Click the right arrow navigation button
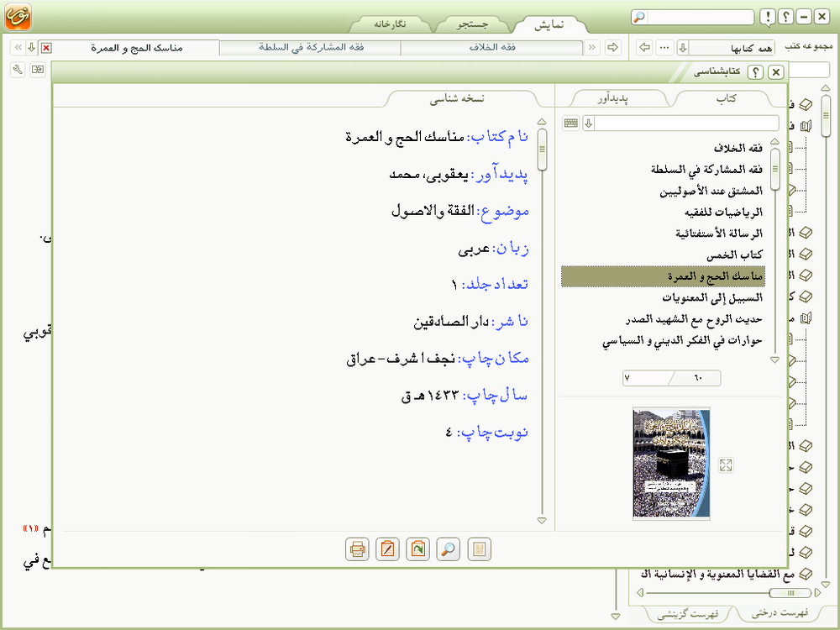This screenshot has width=840, height=630. tap(612, 47)
